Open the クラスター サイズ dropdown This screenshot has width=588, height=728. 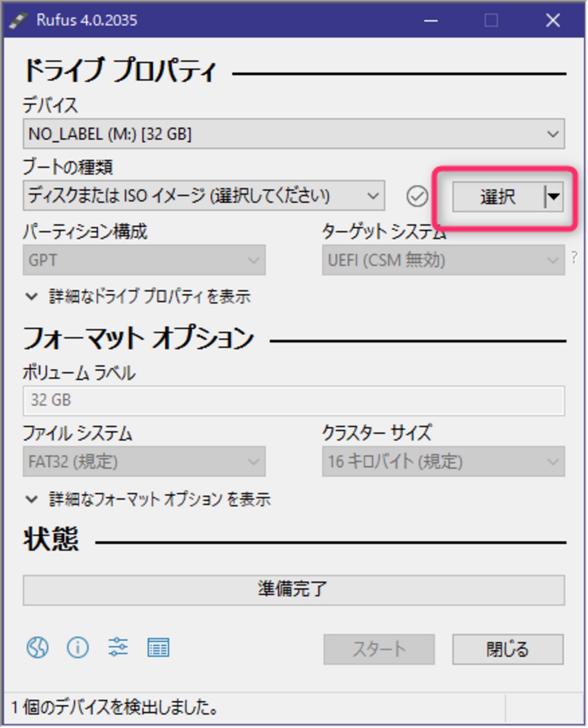[443, 462]
